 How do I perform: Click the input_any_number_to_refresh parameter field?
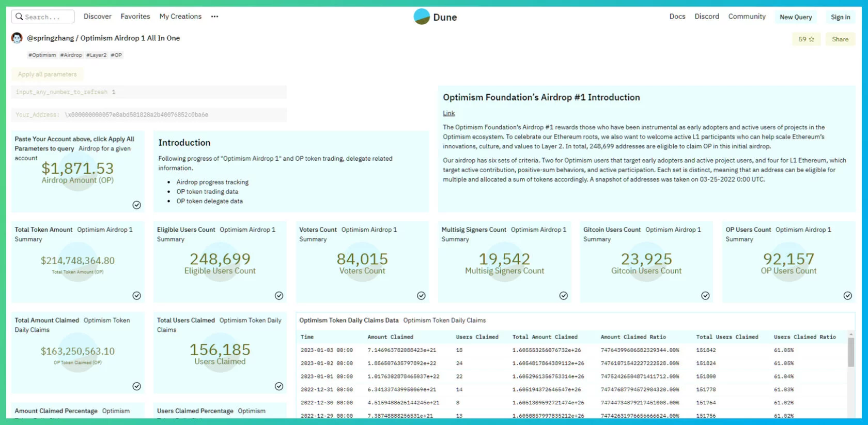click(149, 92)
